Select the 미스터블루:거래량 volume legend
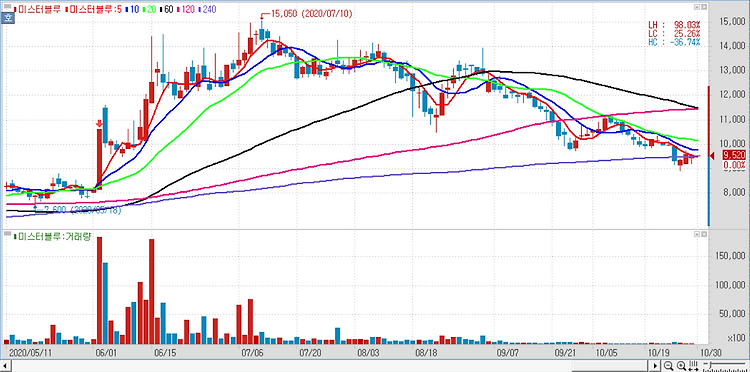Viewport: 750px width, 372px height. point(53,236)
